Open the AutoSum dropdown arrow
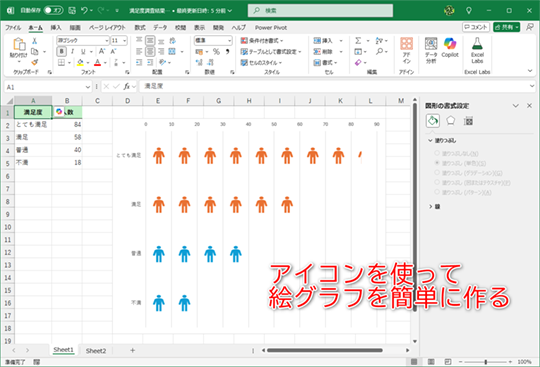This screenshot has width=540, height=367. (x=368, y=41)
